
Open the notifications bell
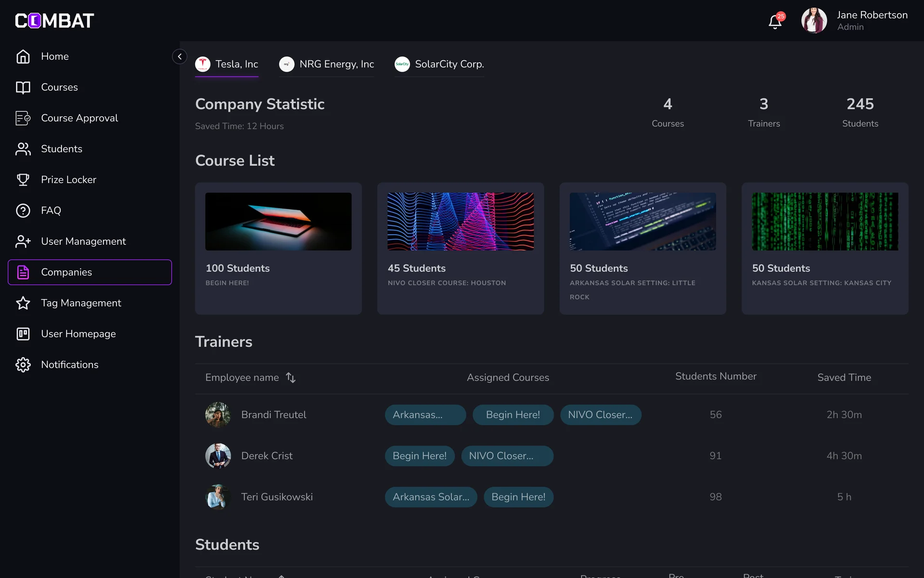click(x=775, y=22)
